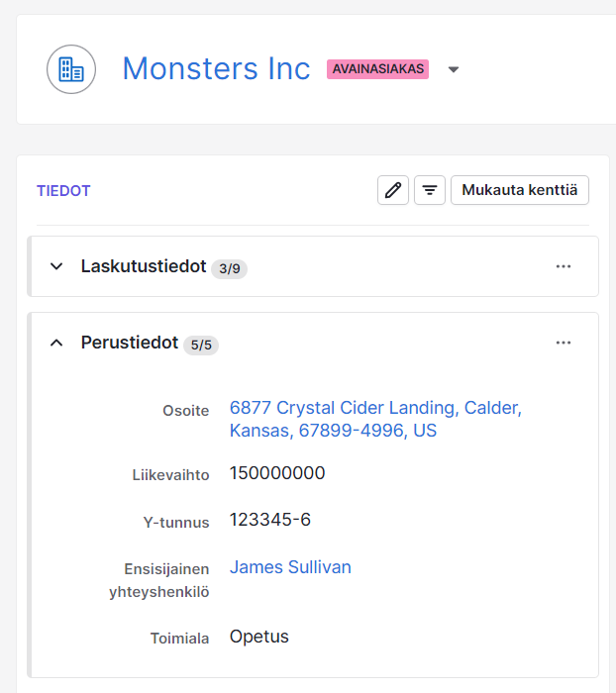
Task: Open Laskutustiedot three-dot options menu
Action: (564, 266)
